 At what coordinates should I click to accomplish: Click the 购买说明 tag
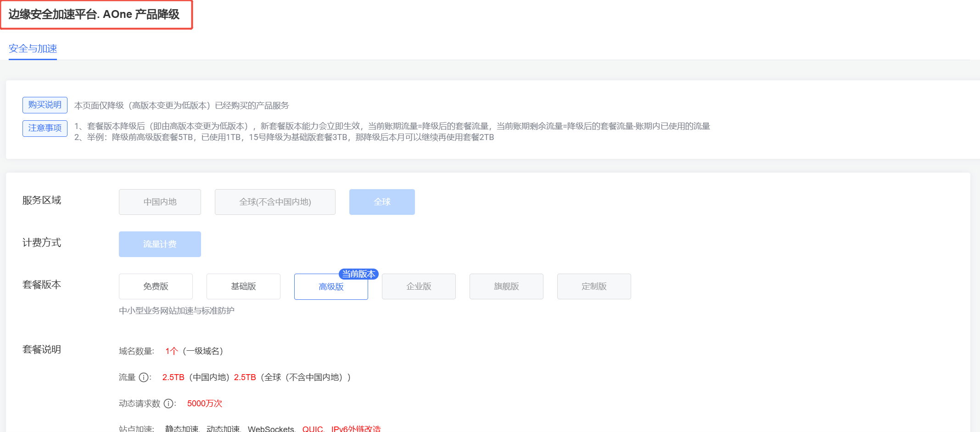45,105
